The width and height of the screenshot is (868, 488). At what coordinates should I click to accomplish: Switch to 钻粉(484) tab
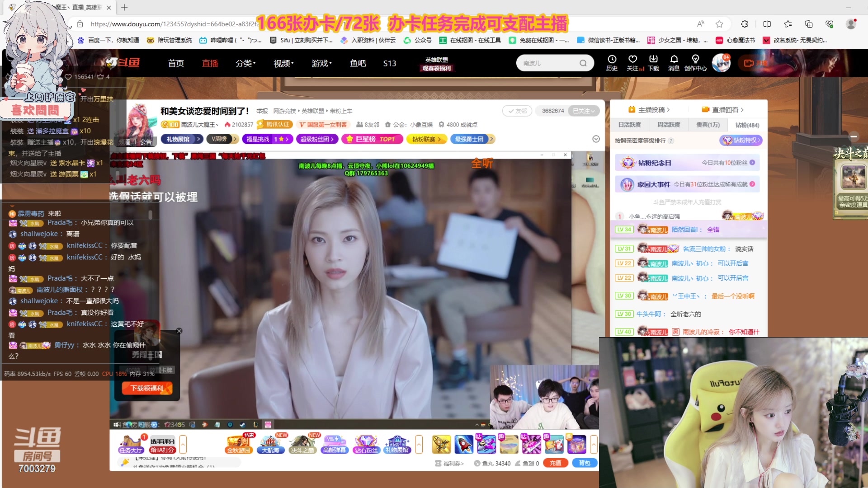[x=747, y=125]
